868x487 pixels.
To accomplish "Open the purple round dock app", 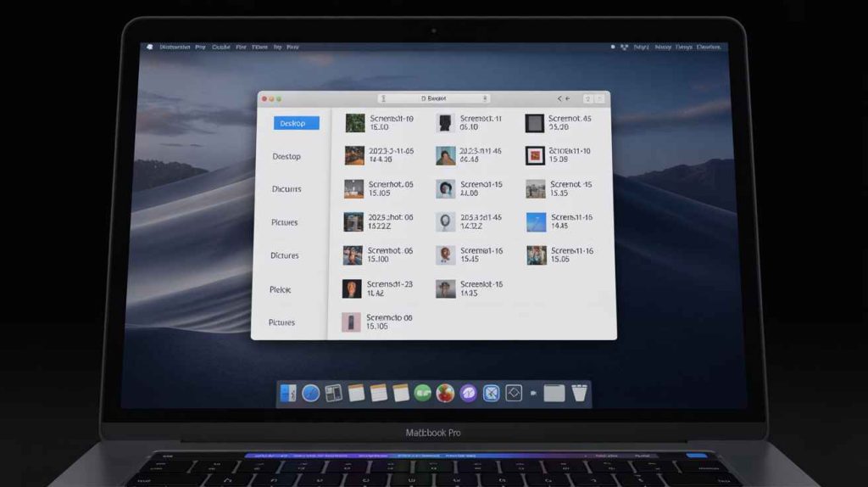I will point(468,394).
